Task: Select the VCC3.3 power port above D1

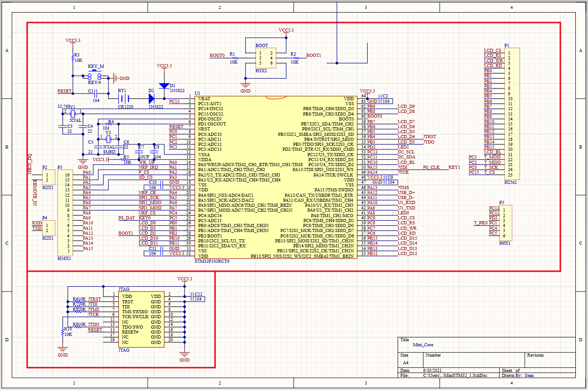Action: point(164,67)
